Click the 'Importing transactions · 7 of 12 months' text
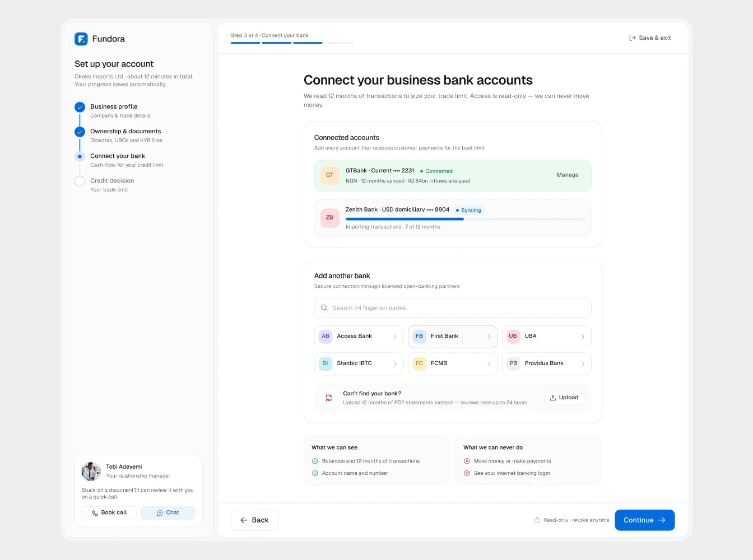The width and height of the screenshot is (753, 560). pos(393,227)
